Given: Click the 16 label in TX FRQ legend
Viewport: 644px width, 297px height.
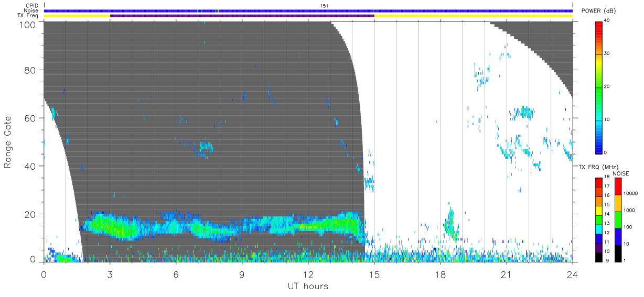Looking at the screenshot, I should click(x=607, y=195).
